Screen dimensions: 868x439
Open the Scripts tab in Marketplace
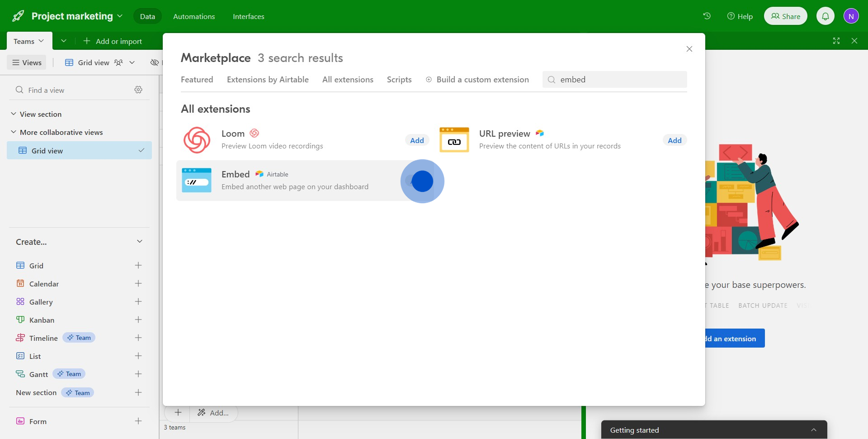(399, 80)
